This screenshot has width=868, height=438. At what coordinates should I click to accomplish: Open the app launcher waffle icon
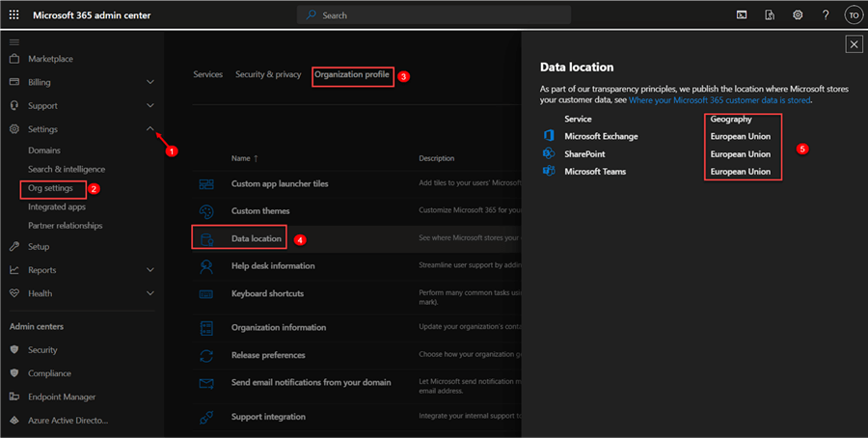(14, 14)
